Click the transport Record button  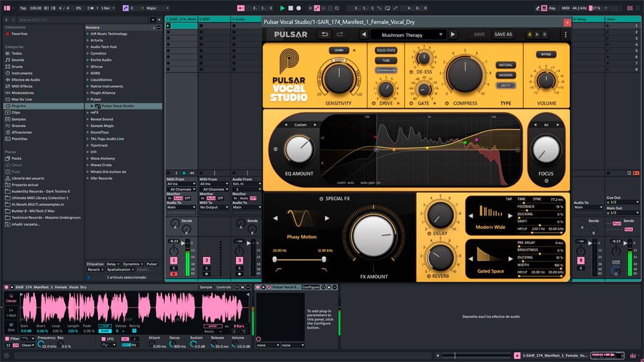(298, 8)
